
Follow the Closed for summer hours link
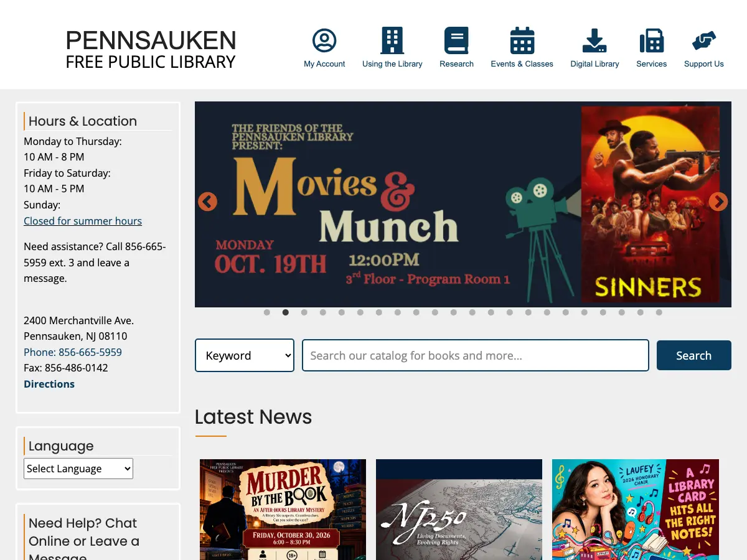[83, 221]
